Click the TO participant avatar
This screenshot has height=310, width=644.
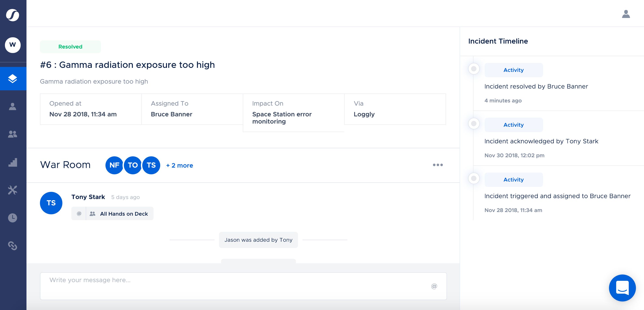point(133,165)
